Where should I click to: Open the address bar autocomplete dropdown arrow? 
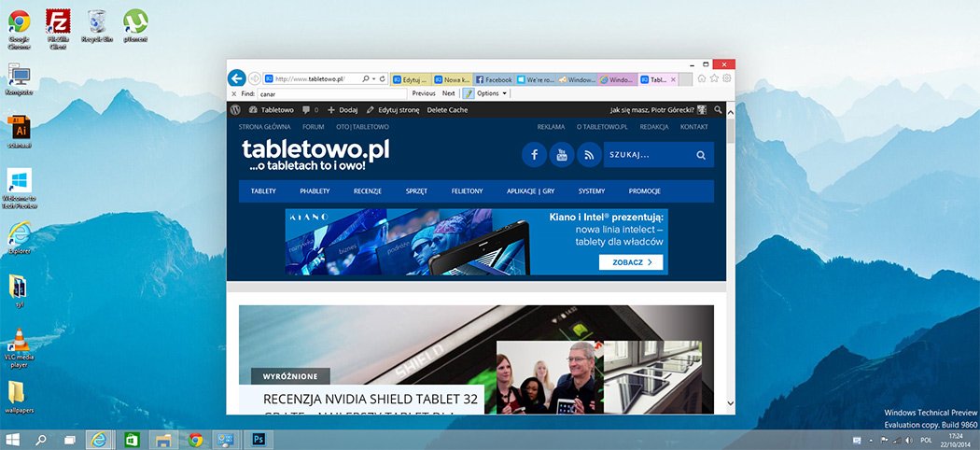pyautogui.click(x=373, y=79)
